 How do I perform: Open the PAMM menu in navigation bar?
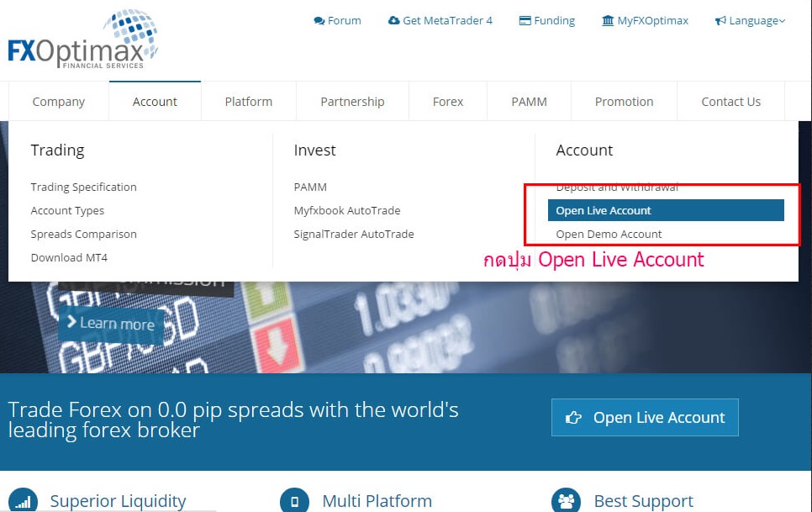(x=530, y=102)
